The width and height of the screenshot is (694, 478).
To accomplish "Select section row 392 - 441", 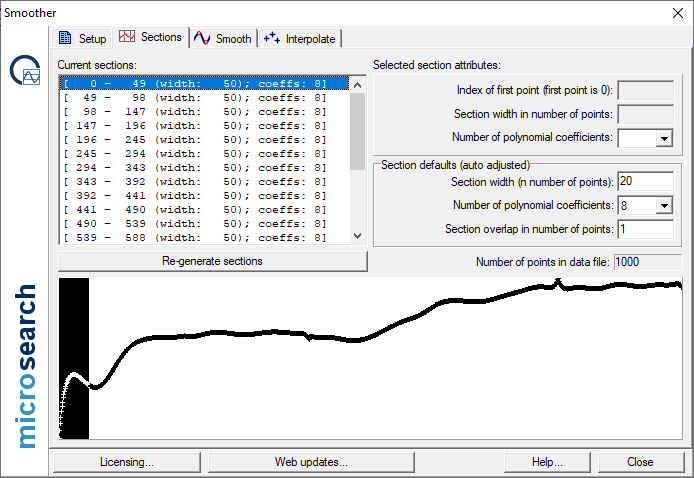I will click(204, 196).
